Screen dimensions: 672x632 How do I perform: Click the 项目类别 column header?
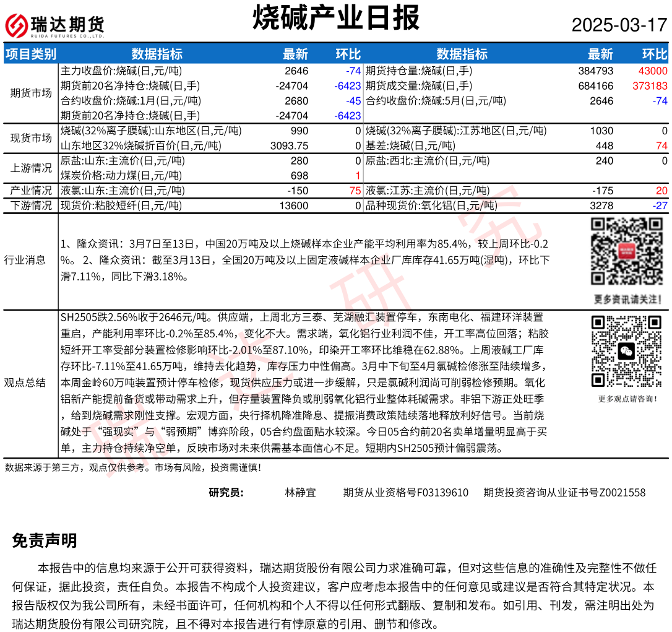pyautogui.click(x=31, y=54)
